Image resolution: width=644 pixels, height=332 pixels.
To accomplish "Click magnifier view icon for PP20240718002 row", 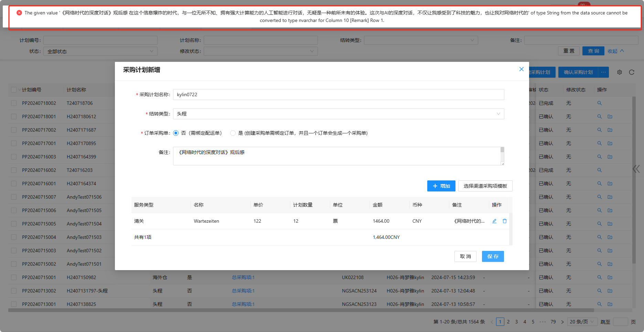I will [599, 103].
